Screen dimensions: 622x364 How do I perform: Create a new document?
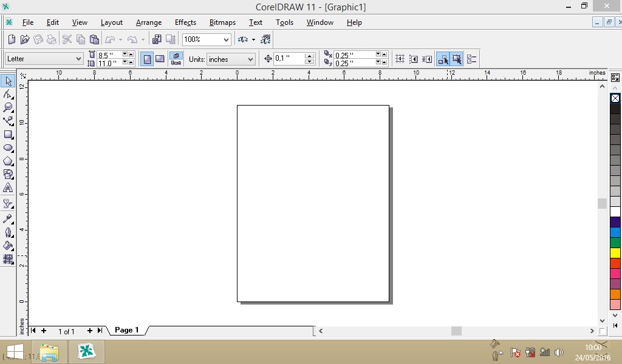pyautogui.click(x=12, y=39)
